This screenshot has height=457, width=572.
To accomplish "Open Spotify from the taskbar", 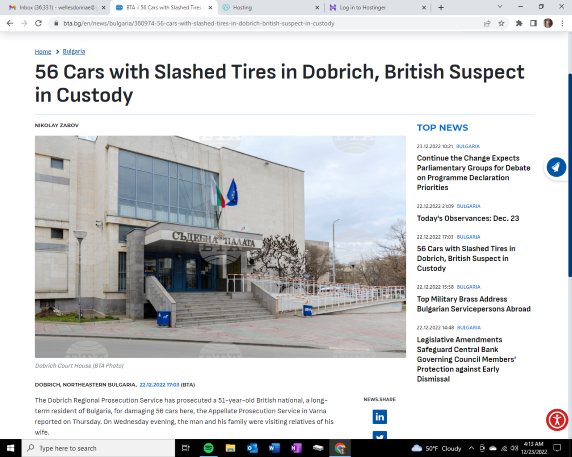I will (208, 448).
